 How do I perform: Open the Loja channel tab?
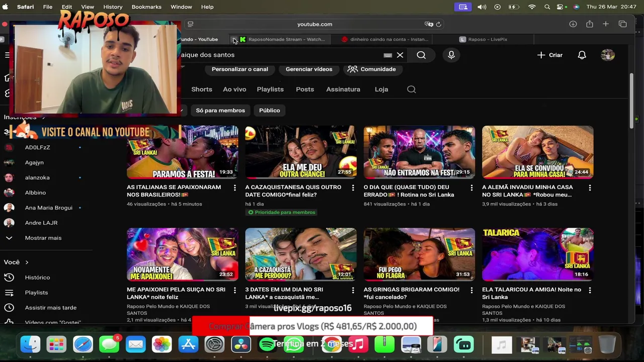coord(381,89)
